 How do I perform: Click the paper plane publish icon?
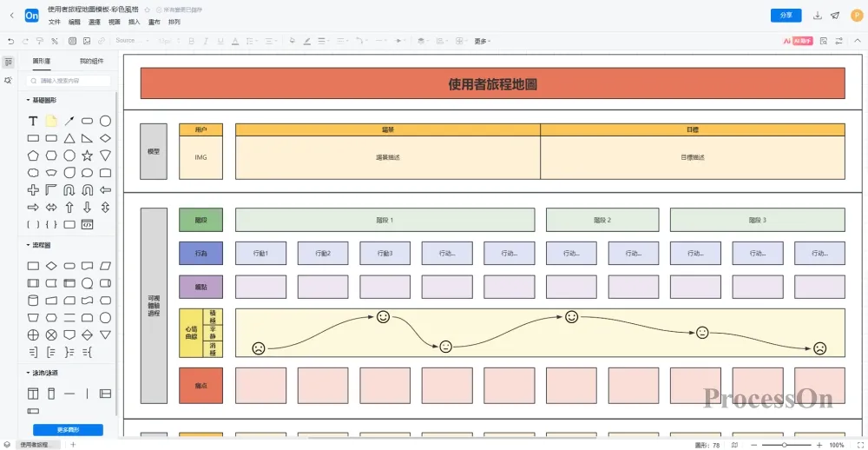[x=835, y=16]
